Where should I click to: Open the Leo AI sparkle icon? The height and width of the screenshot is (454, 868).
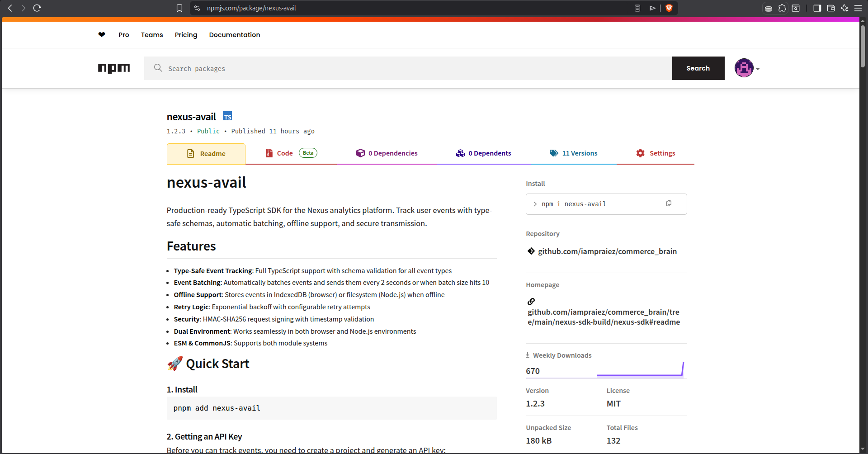pyautogui.click(x=844, y=8)
